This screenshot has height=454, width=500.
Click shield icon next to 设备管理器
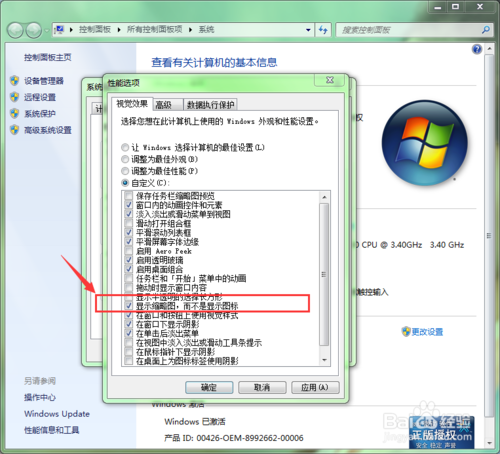pos(14,81)
